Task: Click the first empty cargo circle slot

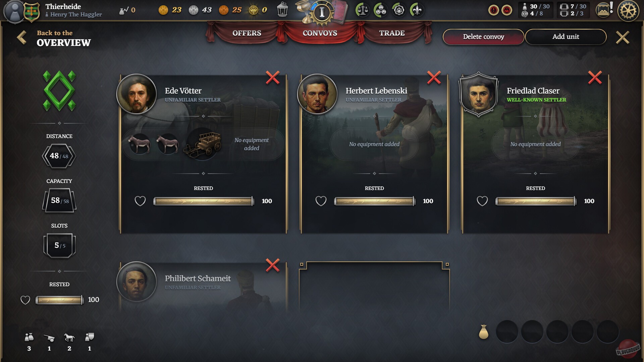Action: (x=507, y=331)
